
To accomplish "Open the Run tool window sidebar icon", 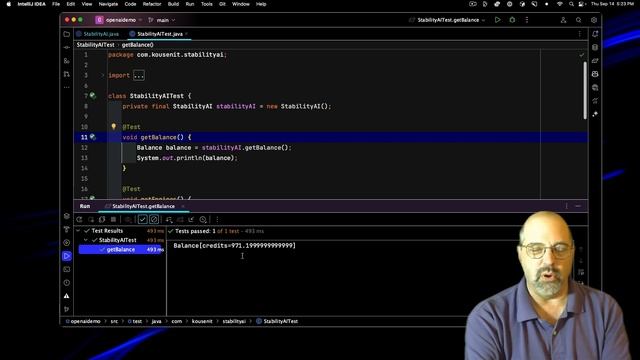I will tap(67, 256).
